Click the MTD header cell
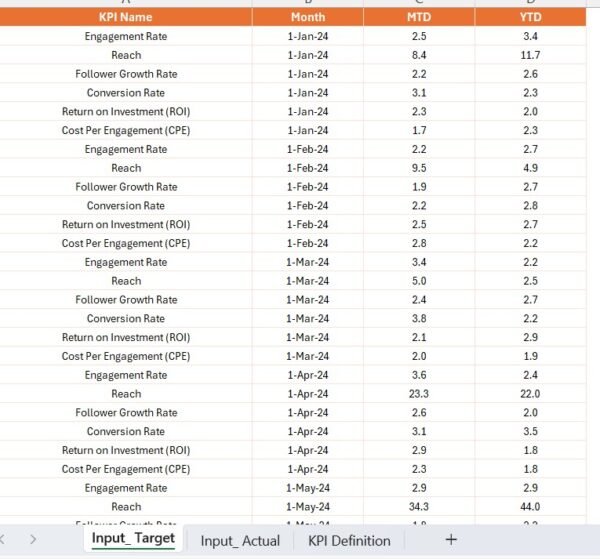 point(419,17)
